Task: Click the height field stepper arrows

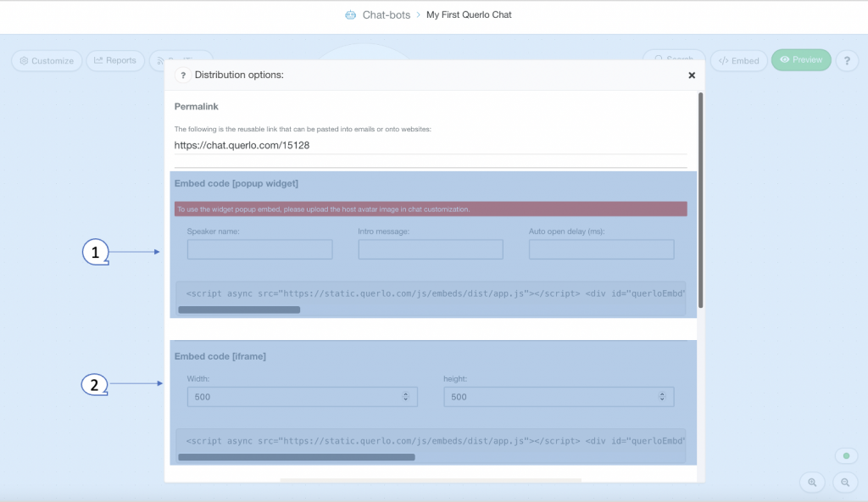Action: (x=662, y=397)
